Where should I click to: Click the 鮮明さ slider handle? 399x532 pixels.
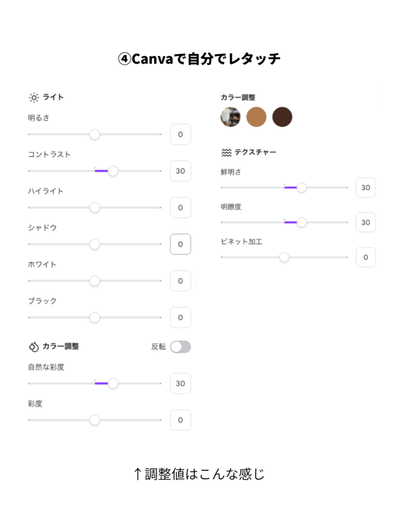tap(302, 188)
